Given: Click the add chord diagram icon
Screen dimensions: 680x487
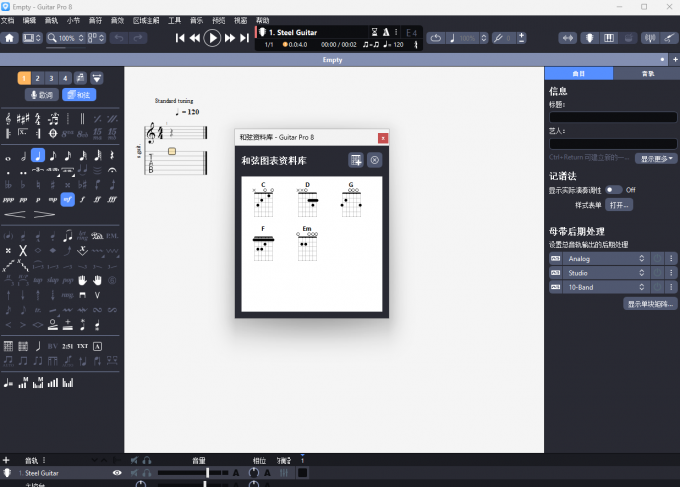Looking at the screenshot, I should (356, 160).
